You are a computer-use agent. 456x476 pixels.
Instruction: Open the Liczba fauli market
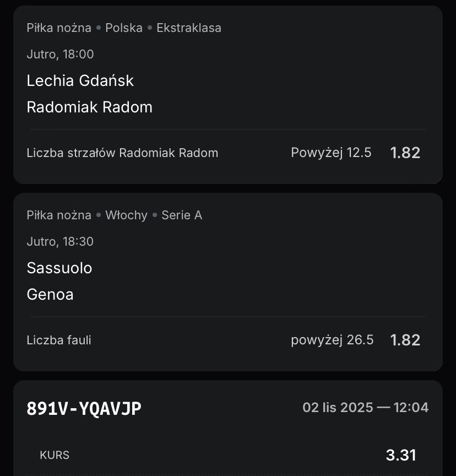(59, 340)
